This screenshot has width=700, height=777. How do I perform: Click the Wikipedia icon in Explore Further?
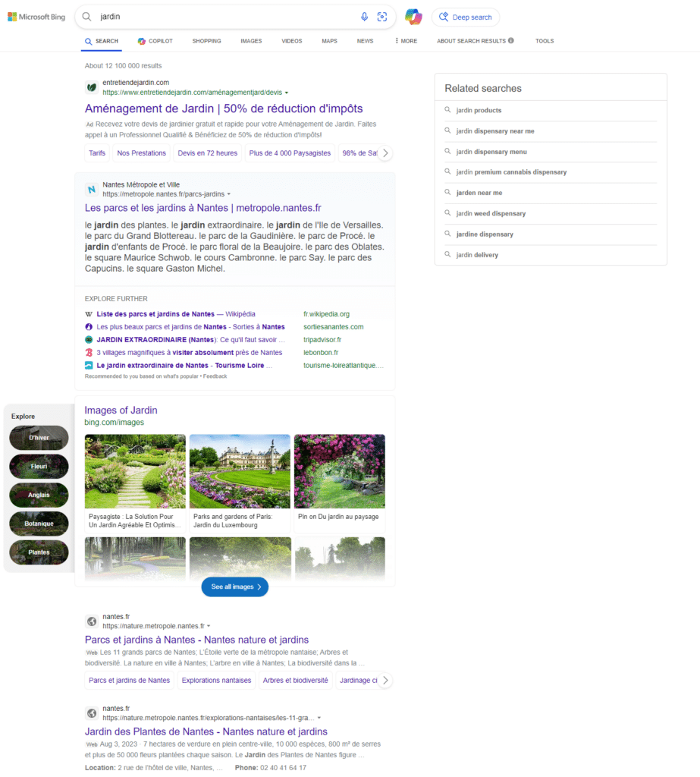coord(89,314)
